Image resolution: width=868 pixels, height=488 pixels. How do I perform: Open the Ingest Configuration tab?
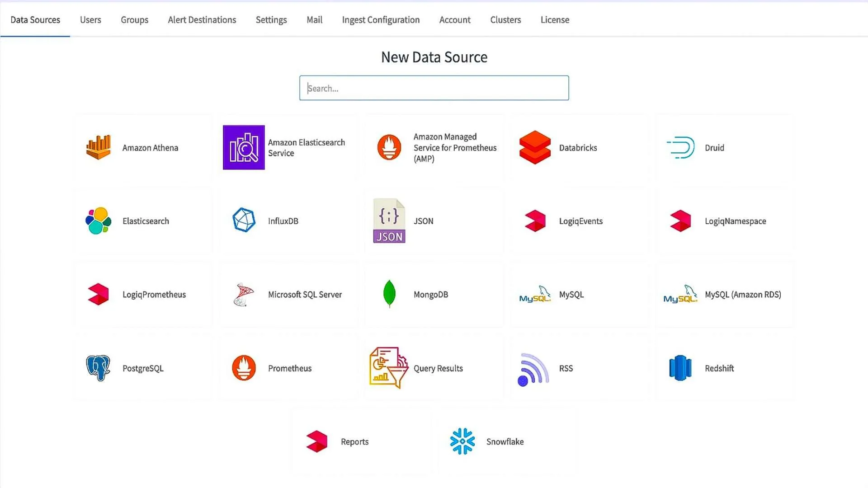[x=381, y=20]
